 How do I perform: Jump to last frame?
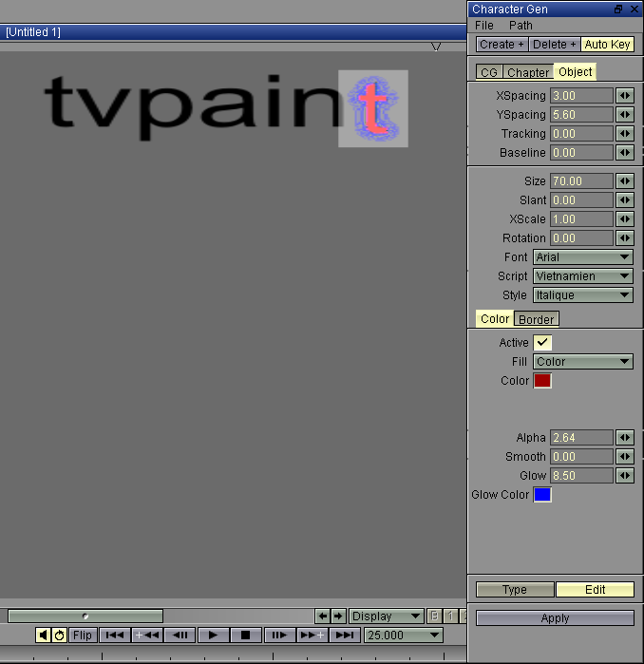tap(345, 636)
